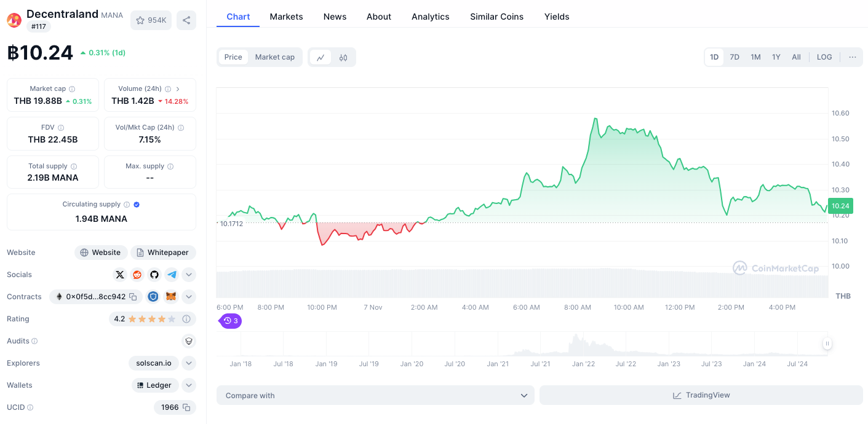Copy the UCID 1966 value
The image size is (868, 424).
click(x=187, y=407)
